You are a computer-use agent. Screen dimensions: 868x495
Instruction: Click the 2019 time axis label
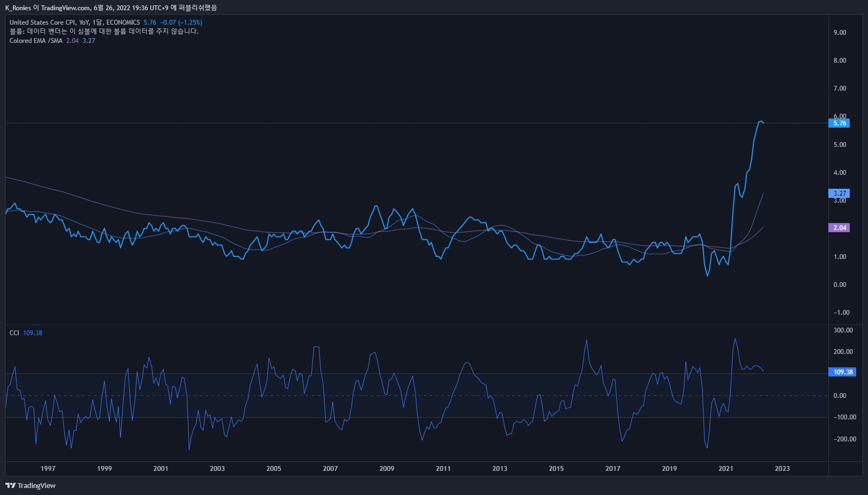[x=669, y=469]
